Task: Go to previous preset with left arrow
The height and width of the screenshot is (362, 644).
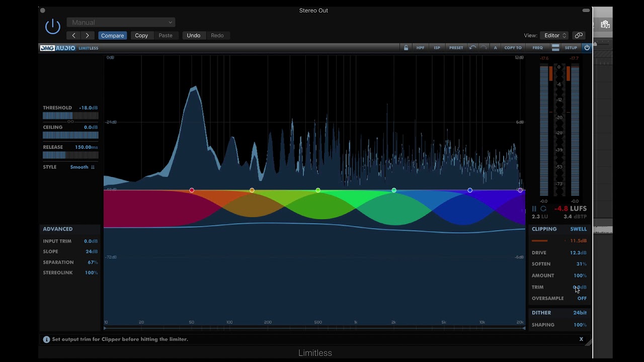Action: tap(73, 35)
